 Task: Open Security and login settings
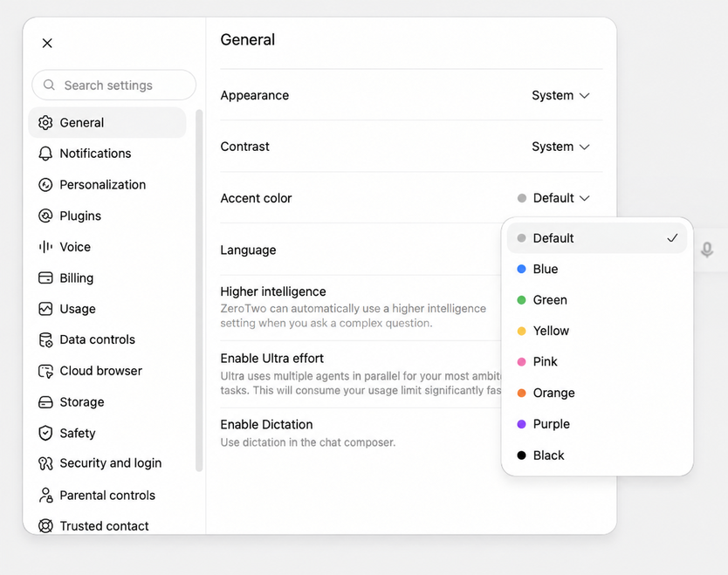pyautogui.click(x=107, y=463)
